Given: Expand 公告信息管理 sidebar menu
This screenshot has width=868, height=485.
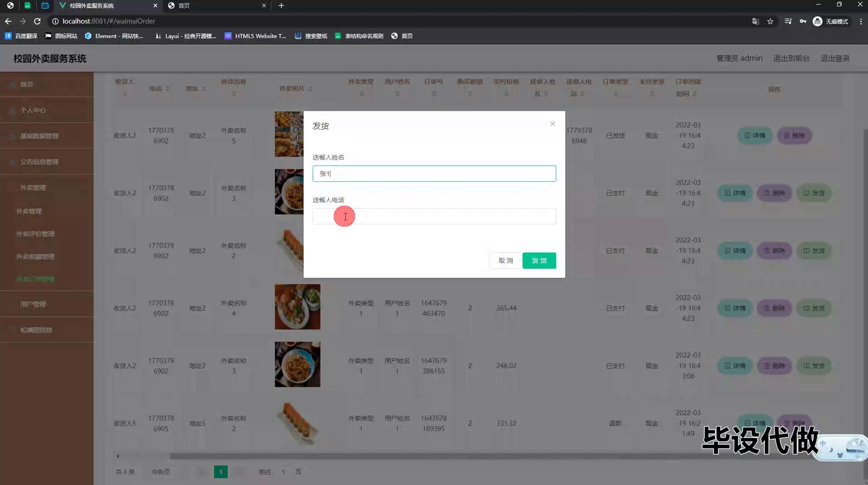Looking at the screenshot, I should point(39,162).
